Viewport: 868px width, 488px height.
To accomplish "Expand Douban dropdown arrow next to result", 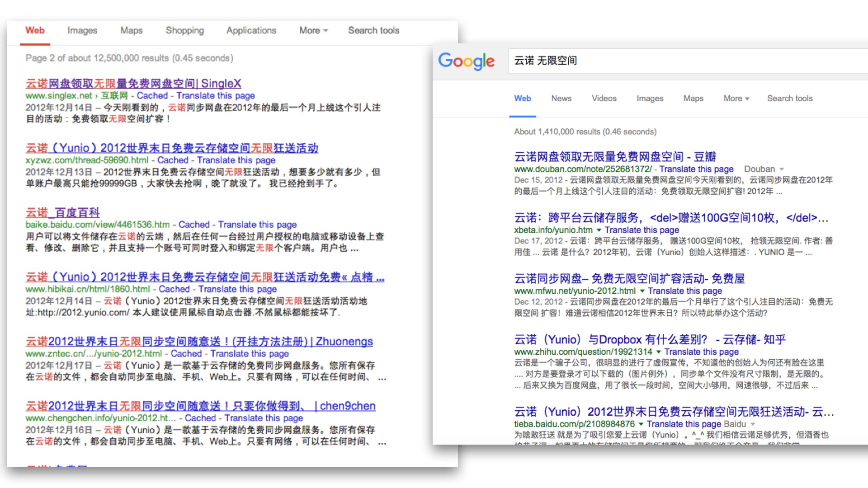I will (782, 169).
